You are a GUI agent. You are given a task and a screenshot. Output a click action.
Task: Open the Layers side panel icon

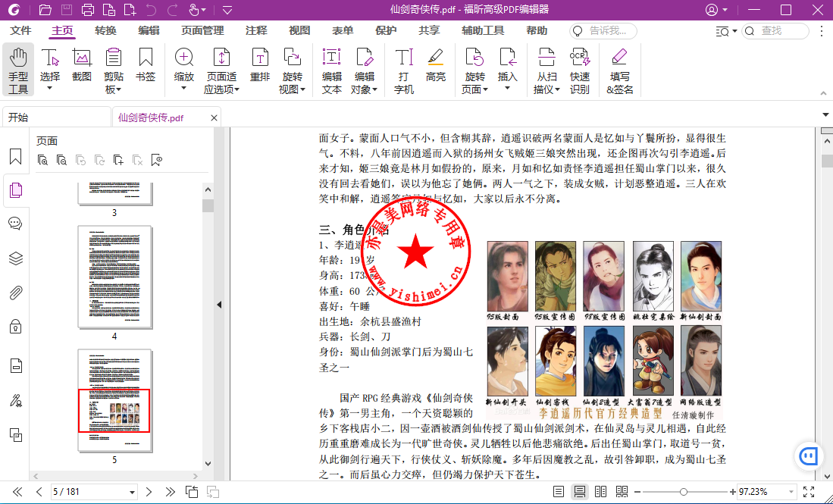point(15,258)
